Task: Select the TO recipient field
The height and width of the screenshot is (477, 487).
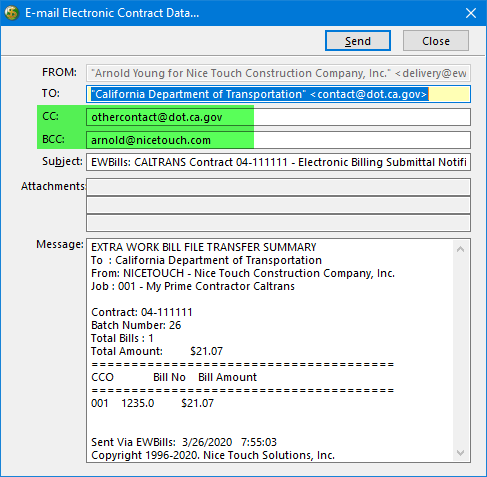Action: pyautogui.click(x=278, y=94)
